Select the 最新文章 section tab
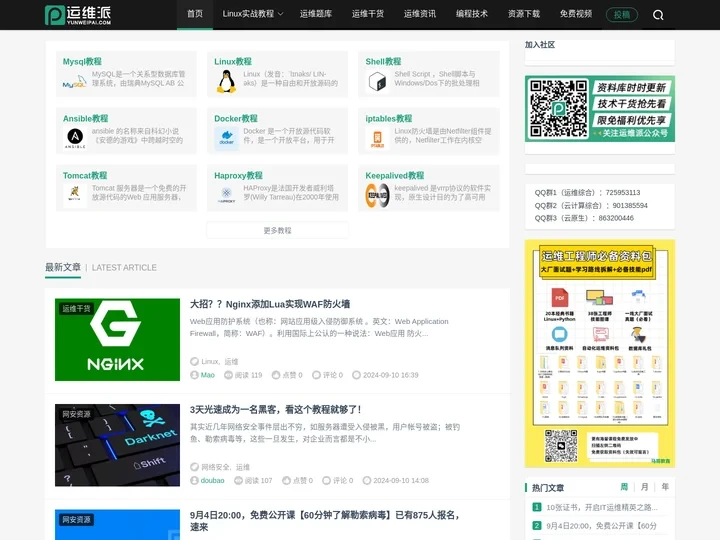This screenshot has width=720, height=540. 63,267
